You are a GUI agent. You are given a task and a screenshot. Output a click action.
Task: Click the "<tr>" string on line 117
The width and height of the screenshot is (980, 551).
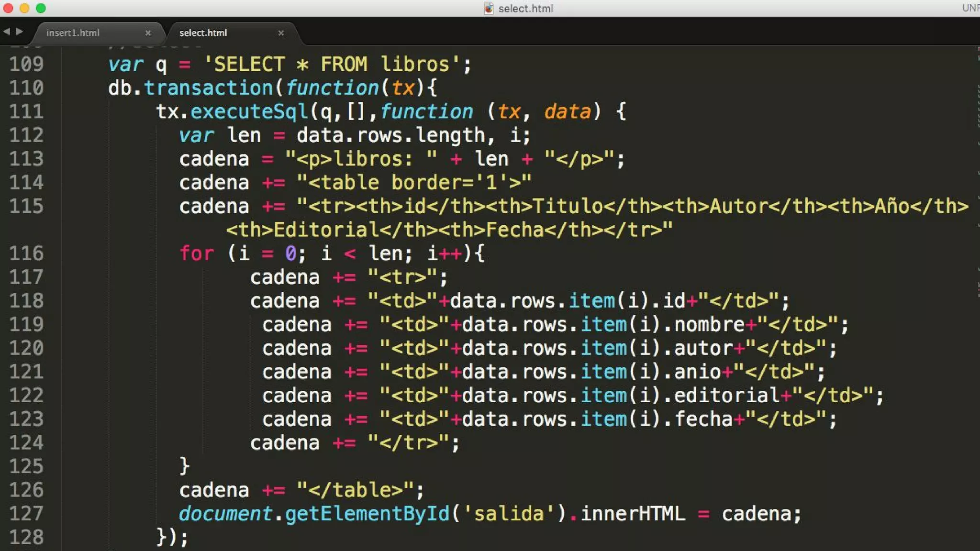click(403, 277)
